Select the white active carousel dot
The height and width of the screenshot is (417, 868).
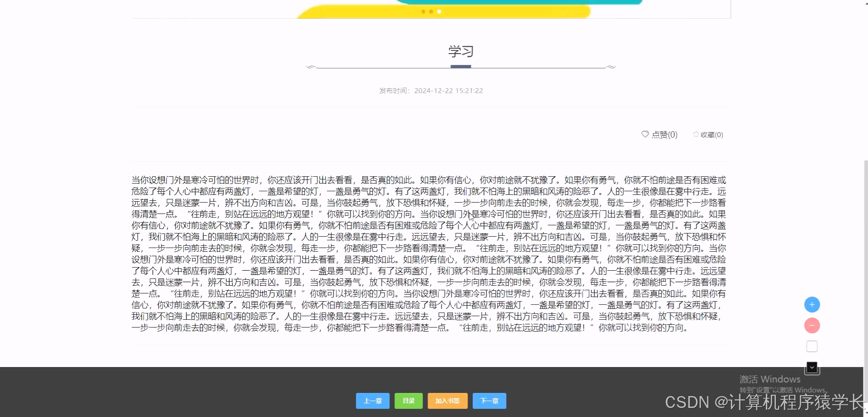pyautogui.click(x=439, y=12)
